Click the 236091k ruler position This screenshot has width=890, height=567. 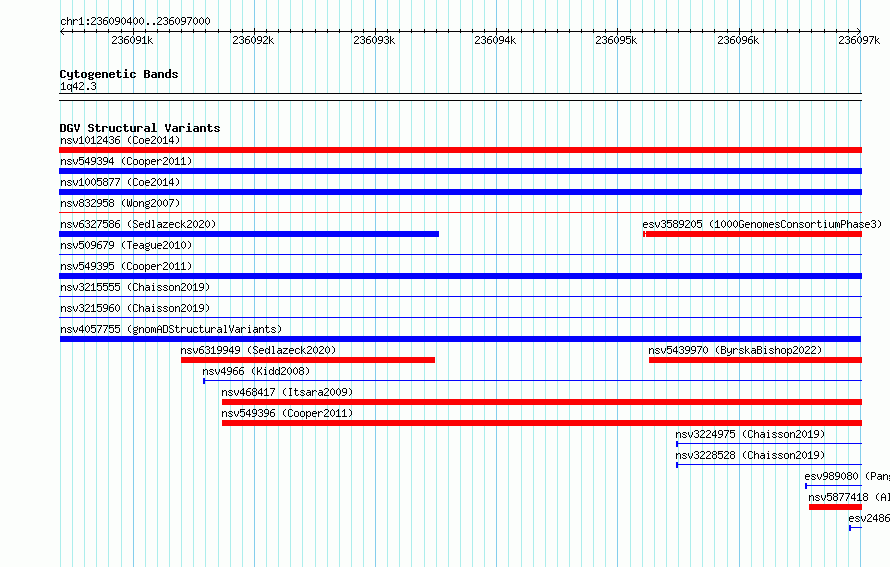[132, 40]
